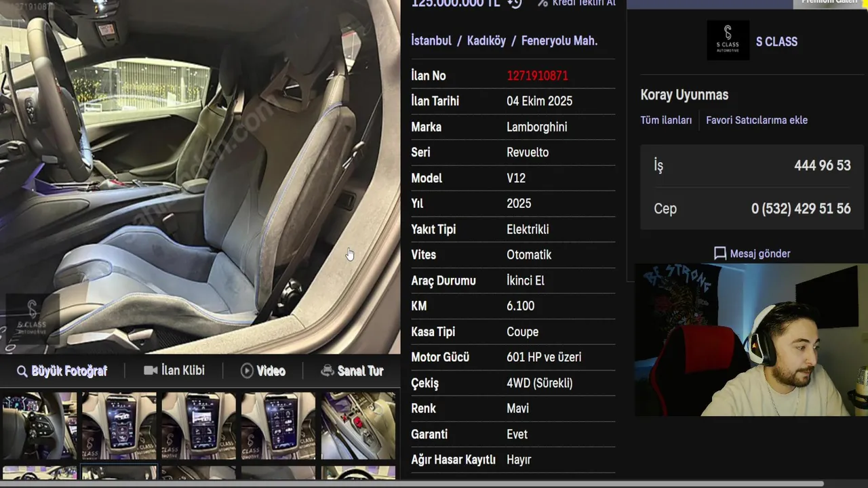Click the Evet warranty value
868x488 pixels.
coord(517,434)
